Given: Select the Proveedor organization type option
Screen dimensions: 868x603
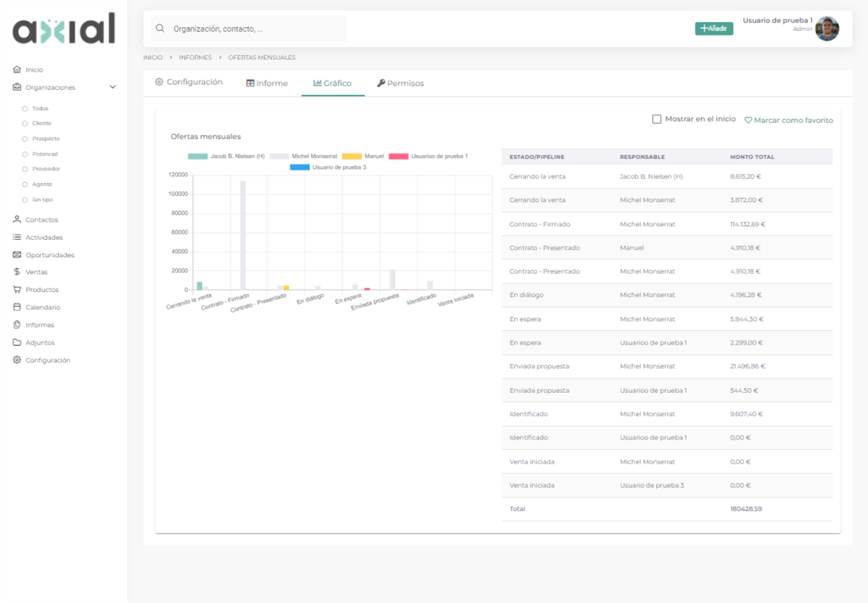Looking at the screenshot, I should click(x=24, y=169).
